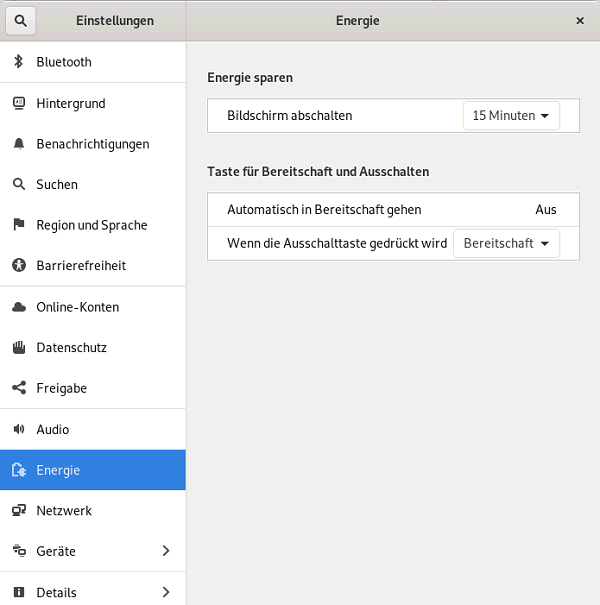Open the Bildschirm abschalten 15 Minuten dropdown
The width and height of the screenshot is (600, 605).
pos(511,116)
